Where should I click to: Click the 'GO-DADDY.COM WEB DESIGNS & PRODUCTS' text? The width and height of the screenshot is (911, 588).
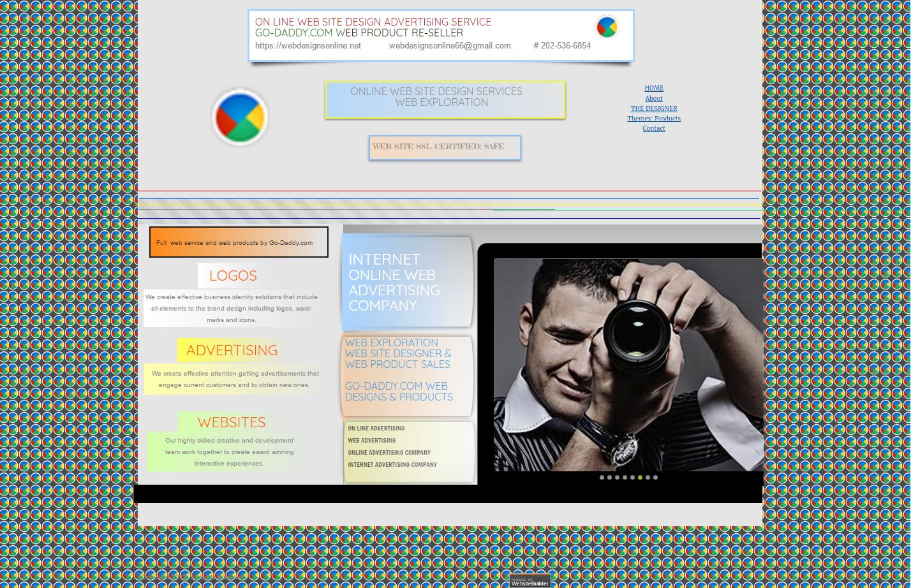[x=399, y=391]
